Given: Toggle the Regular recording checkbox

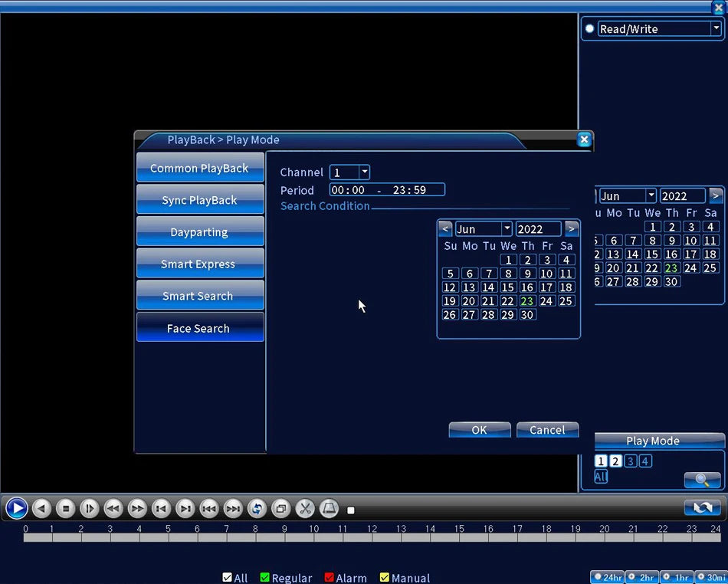Looking at the screenshot, I should tap(265, 578).
